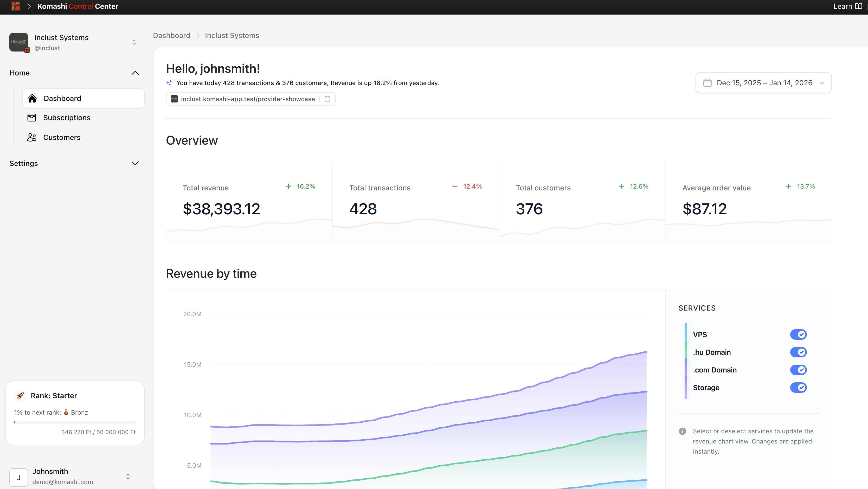The image size is (868, 489).
Task: Toggle the Storage service off
Action: point(799,388)
